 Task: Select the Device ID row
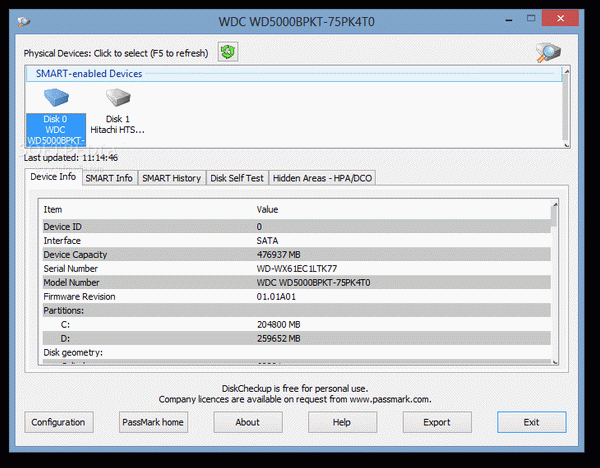pyautogui.click(x=297, y=227)
